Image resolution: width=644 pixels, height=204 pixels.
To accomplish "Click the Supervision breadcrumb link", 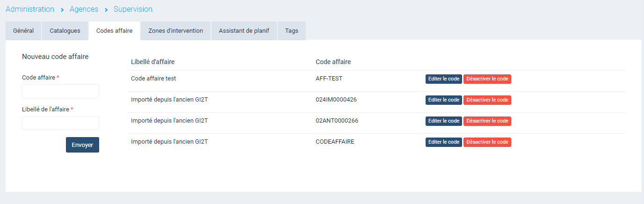I will click(x=133, y=9).
